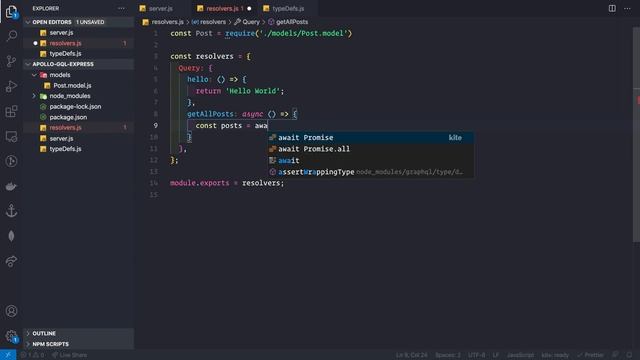Image resolution: width=640 pixels, height=360 pixels.
Task: Open the Source Control view icon
Action: (11, 61)
